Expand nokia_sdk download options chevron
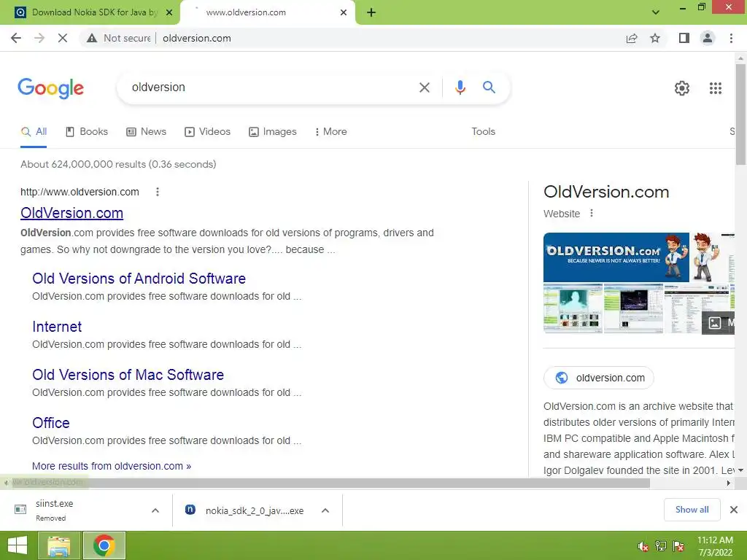 325,510
